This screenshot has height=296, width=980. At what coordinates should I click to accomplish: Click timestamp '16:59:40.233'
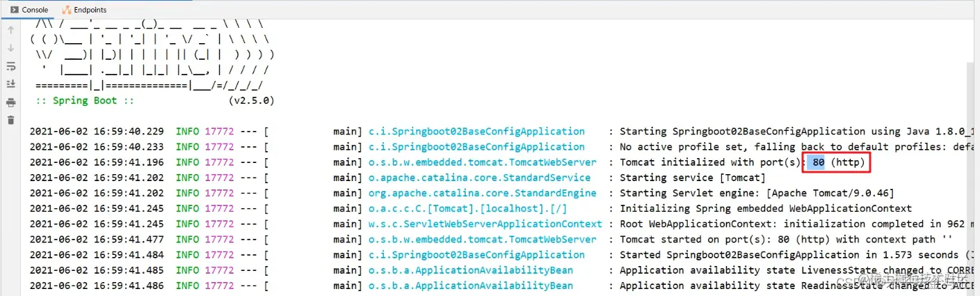[129, 147]
